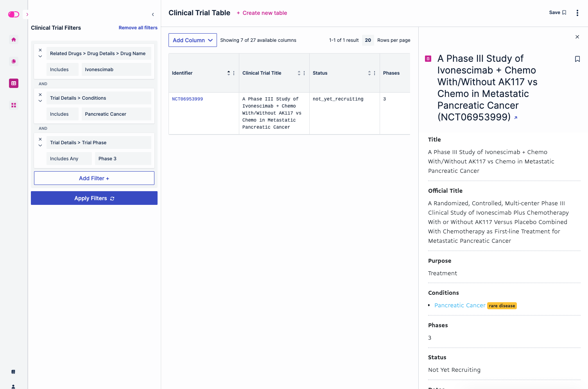Open the three-dot options menu at top right

[x=577, y=13]
